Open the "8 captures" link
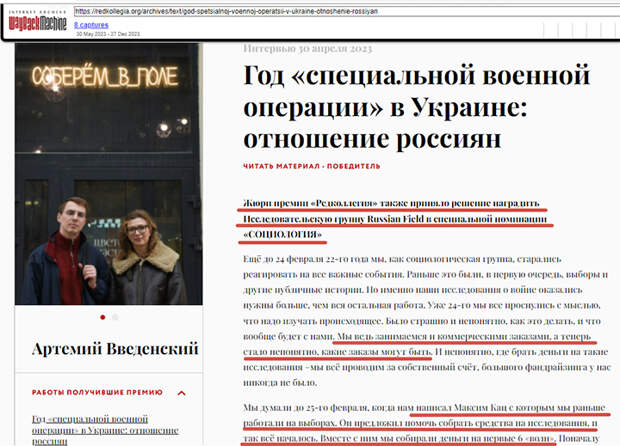 pos(91,25)
